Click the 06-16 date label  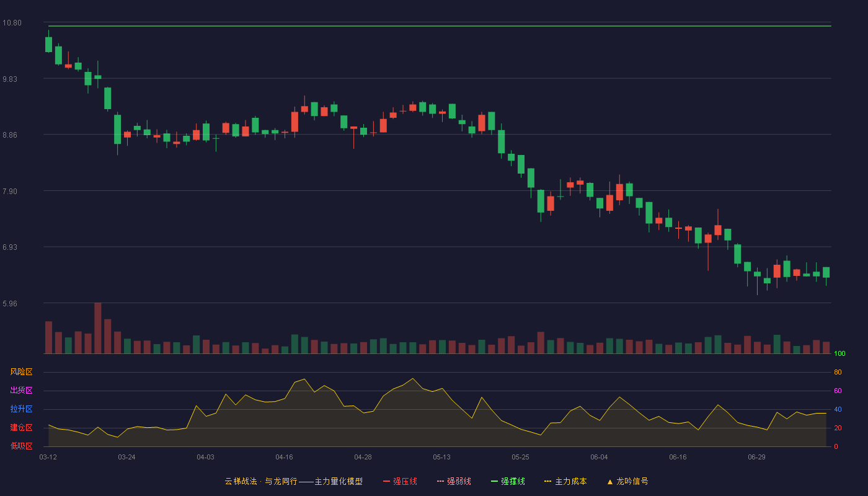pos(678,457)
